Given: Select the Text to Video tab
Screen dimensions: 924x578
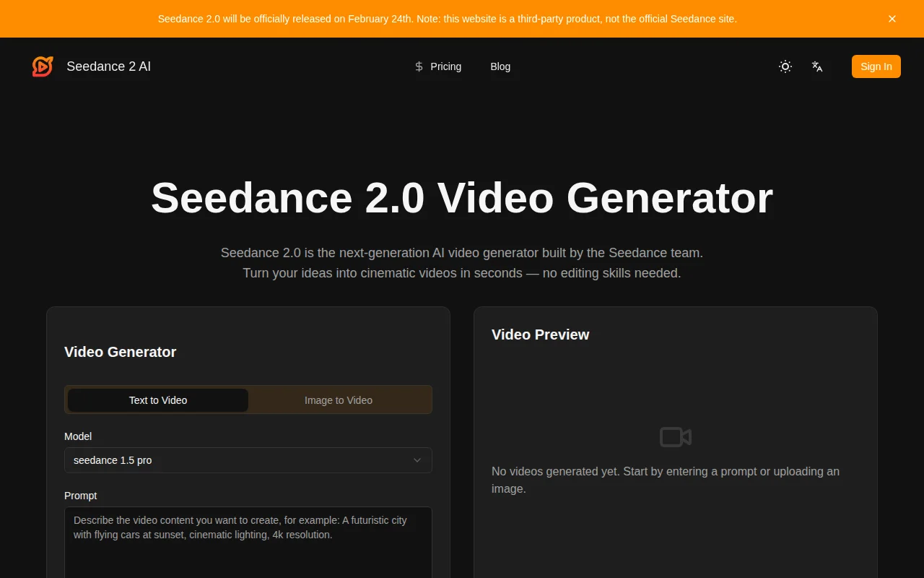Looking at the screenshot, I should [x=158, y=400].
